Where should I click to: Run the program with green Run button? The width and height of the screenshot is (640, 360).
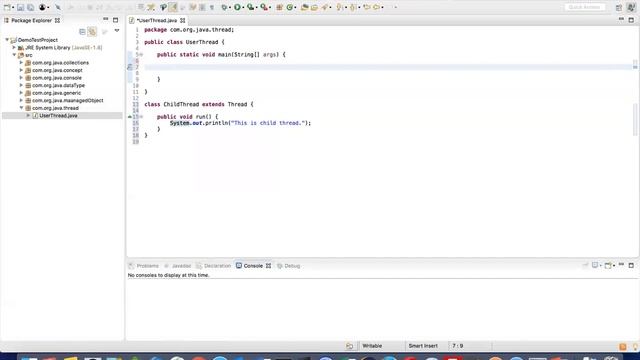[x=237, y=7]
